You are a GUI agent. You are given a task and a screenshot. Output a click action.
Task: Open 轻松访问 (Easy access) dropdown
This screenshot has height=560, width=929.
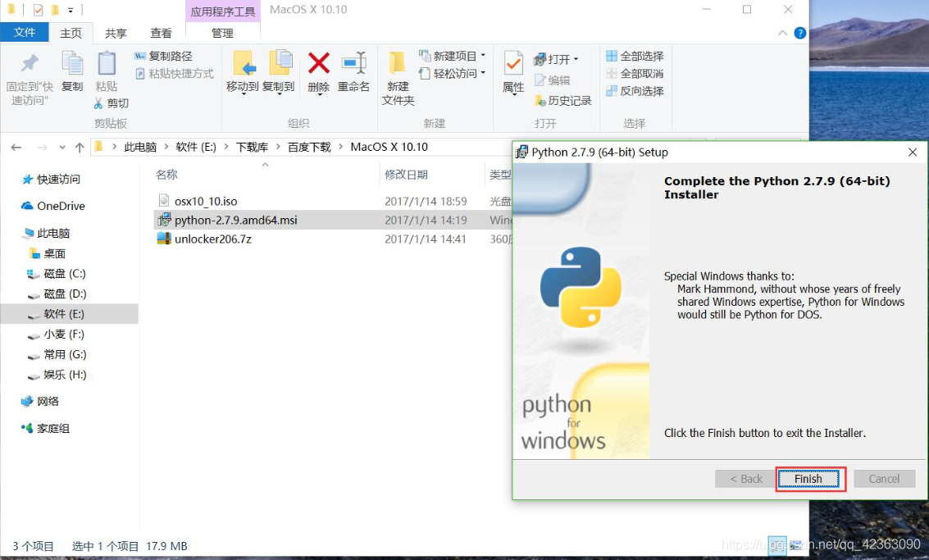pyautogui.click(x=452, y=74)
